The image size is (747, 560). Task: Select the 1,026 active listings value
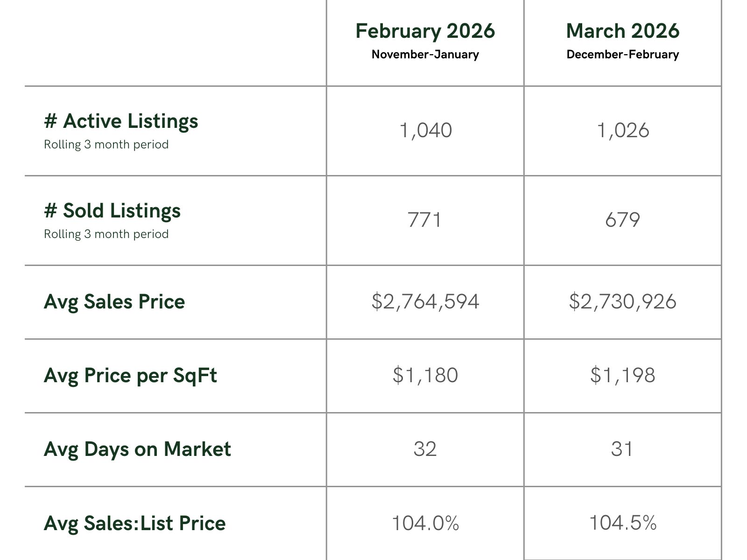(x=623, y=130)
